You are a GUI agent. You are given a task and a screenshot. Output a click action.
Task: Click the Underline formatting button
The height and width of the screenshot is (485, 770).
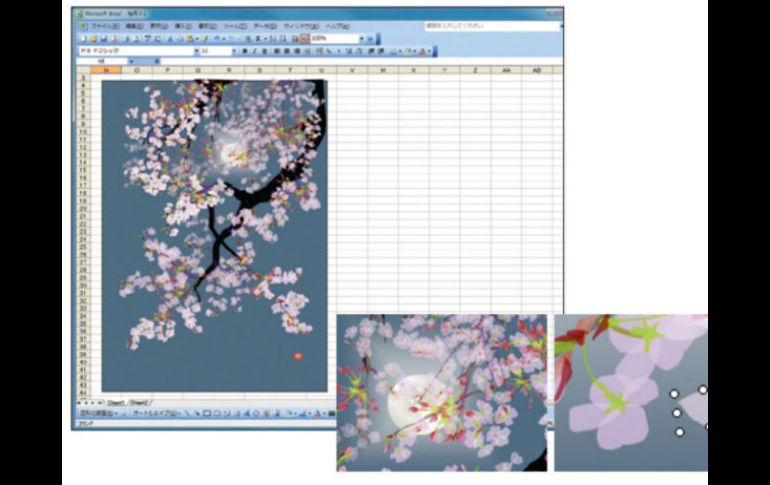(x=264, y=49)
